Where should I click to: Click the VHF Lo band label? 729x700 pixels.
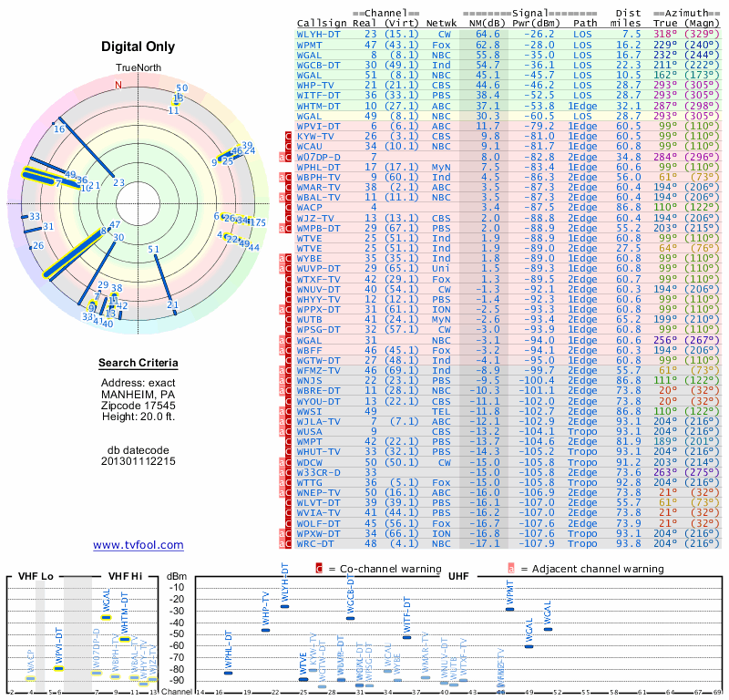36,576
